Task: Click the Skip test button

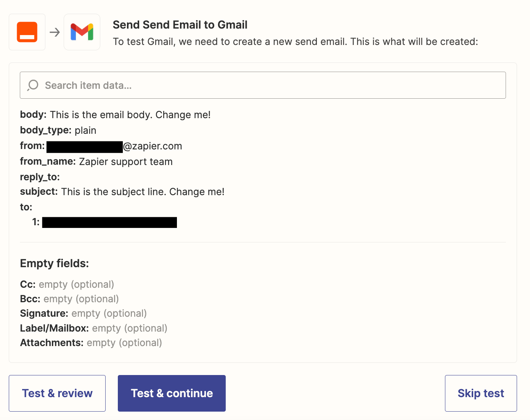Action: click(480, 393)
